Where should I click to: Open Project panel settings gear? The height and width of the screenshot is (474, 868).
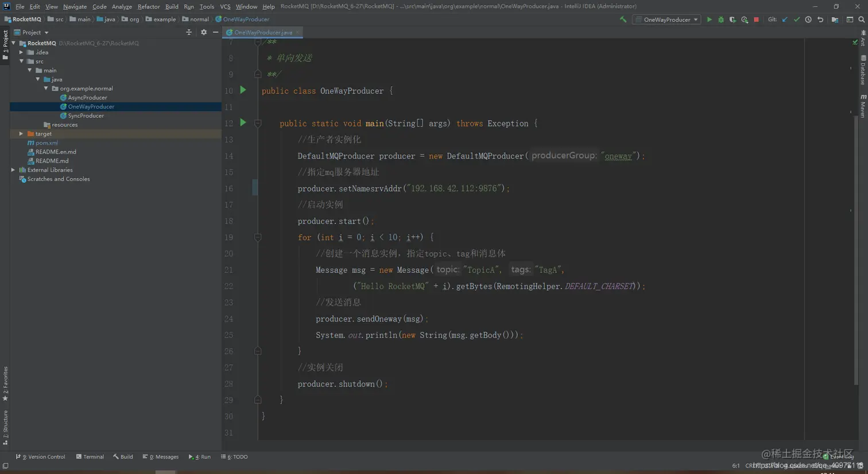[x=204, y=32]
